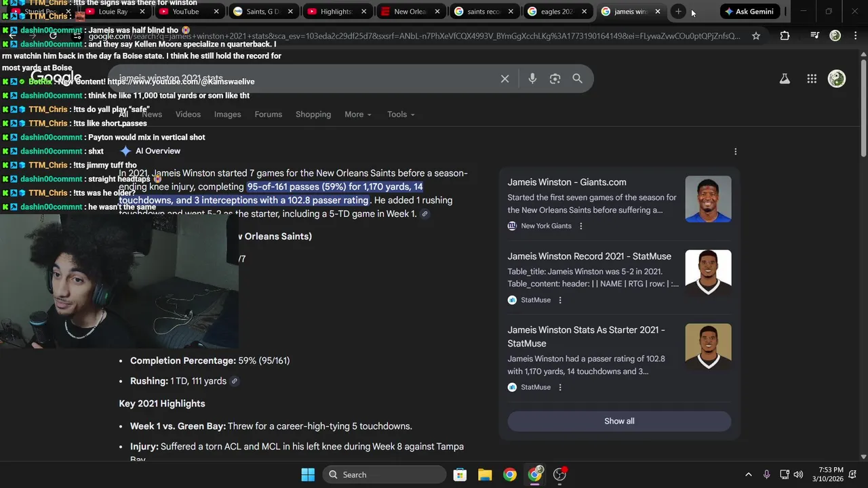This screenshot has height=488, width=868.
Task: Open options for New York Giants result
Action: coord(580,226)
